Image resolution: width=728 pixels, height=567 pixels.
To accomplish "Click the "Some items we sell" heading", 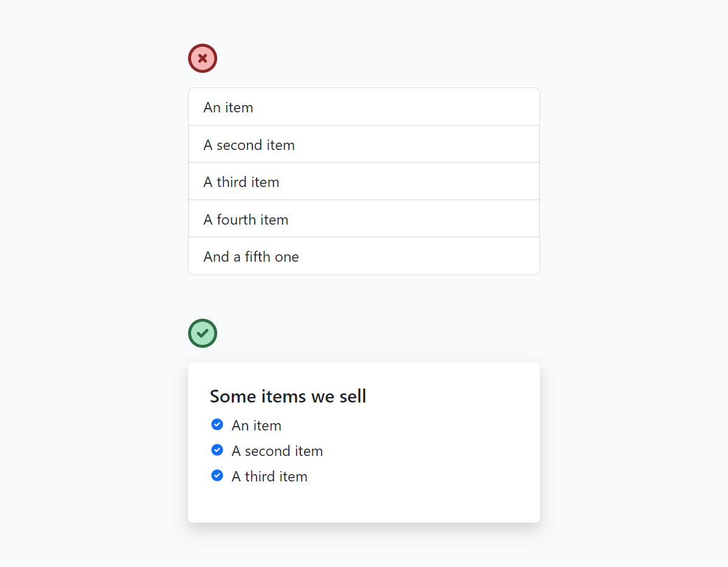I will [x=288, y=396].
